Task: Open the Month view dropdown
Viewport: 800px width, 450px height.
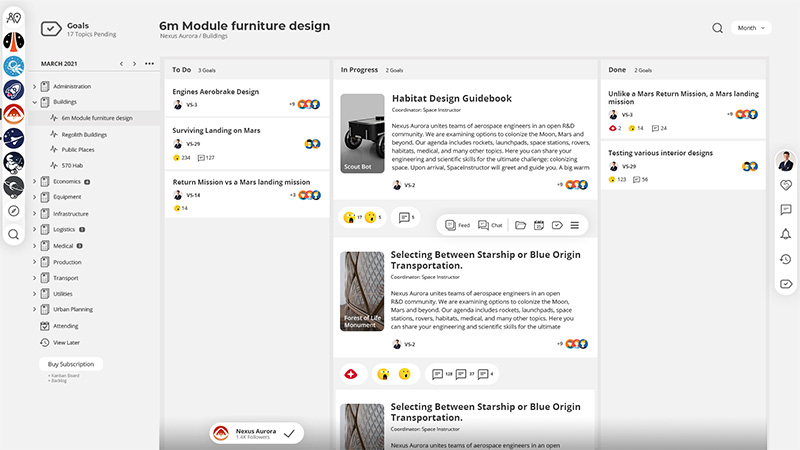Action: coord(751,28)
